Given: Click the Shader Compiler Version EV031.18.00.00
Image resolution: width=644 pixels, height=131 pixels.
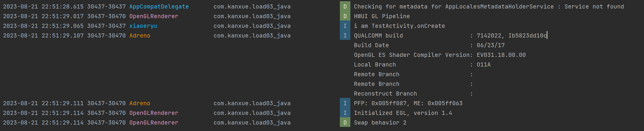Looking at the screenshot, I should click(501, 55).
